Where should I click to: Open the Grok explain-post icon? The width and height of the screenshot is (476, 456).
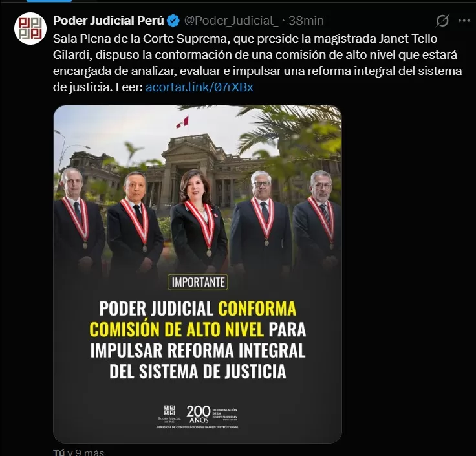pos(442,21)
